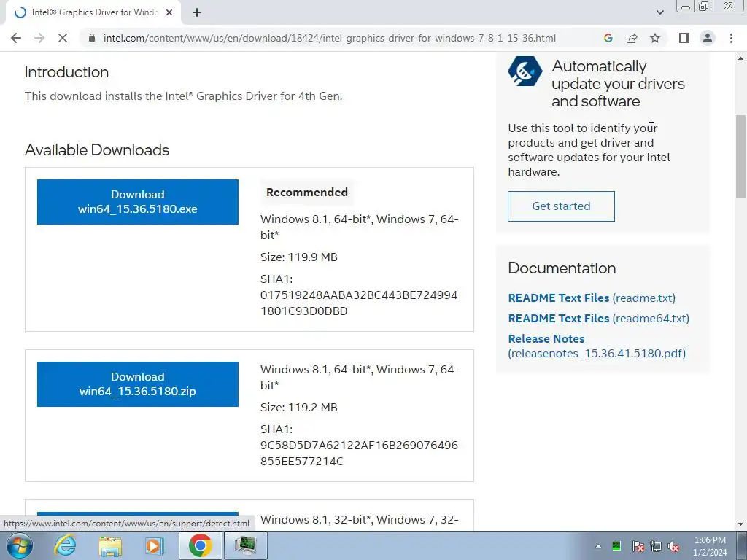Open Chrome side panel
747x560 pixels.
(684, 38)
